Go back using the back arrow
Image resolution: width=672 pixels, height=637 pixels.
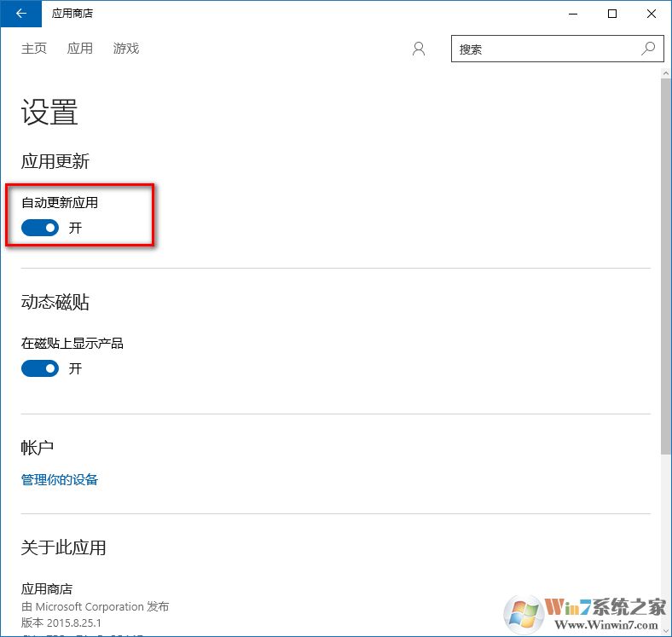coord(20,14)
